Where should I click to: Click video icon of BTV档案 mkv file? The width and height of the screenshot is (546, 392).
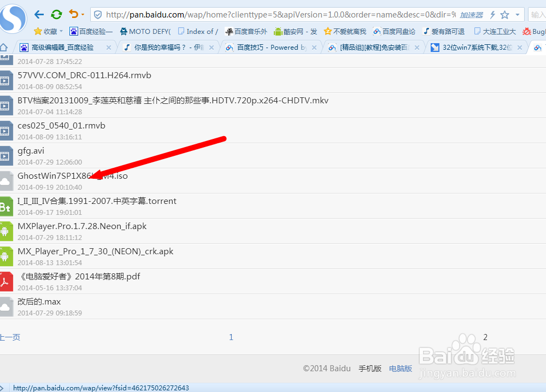[x=6, y=106]
